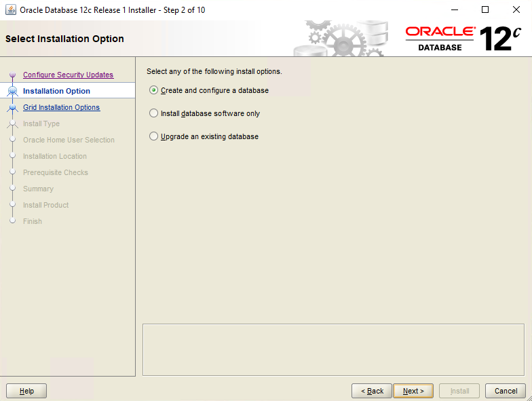
Task: Click the Java installer icon in title bar
Action: click(x=11, y=9)
